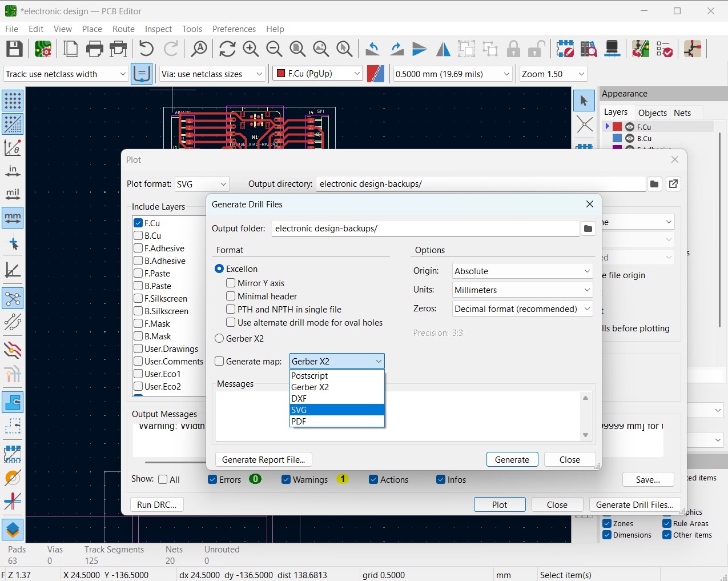Close the Generate Drill Files dialog via Close button

tap(570, 459)
